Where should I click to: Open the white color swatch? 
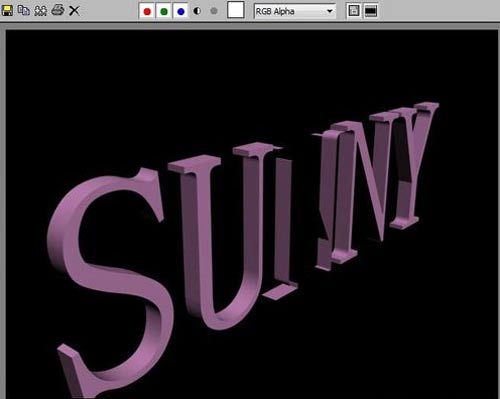pos(236,10)
